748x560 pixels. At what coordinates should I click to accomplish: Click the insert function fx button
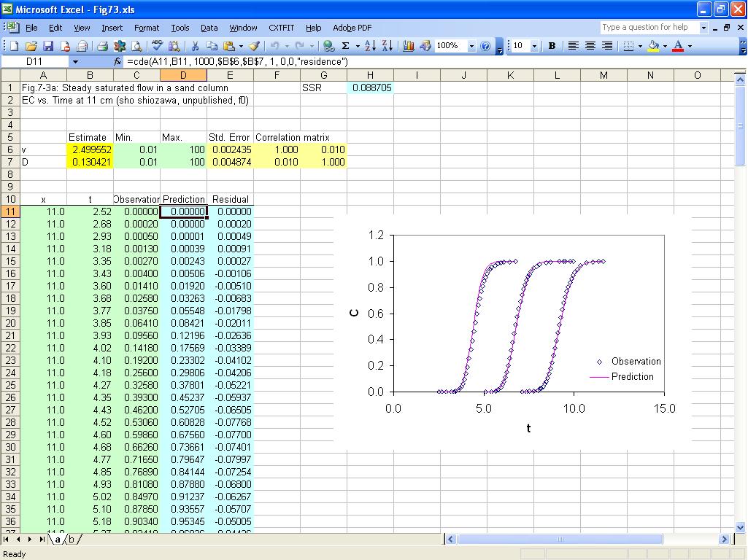117,62
